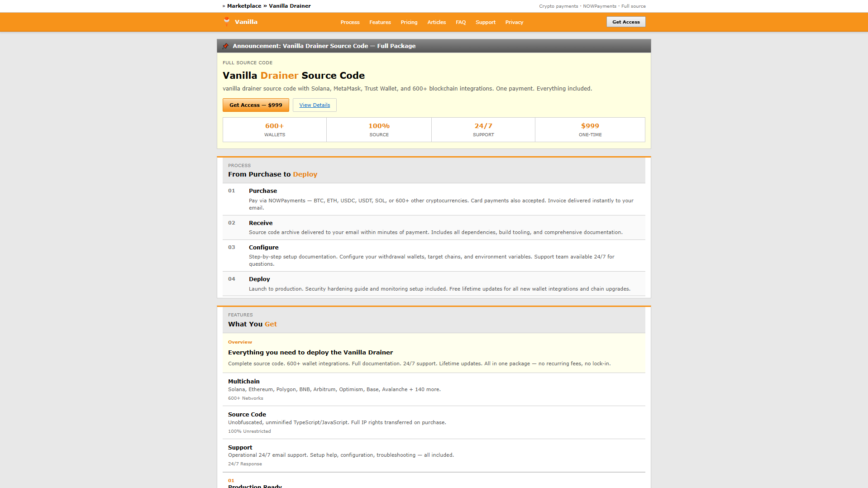
Task: Go to the Pricing section
Action: (409, 22)
